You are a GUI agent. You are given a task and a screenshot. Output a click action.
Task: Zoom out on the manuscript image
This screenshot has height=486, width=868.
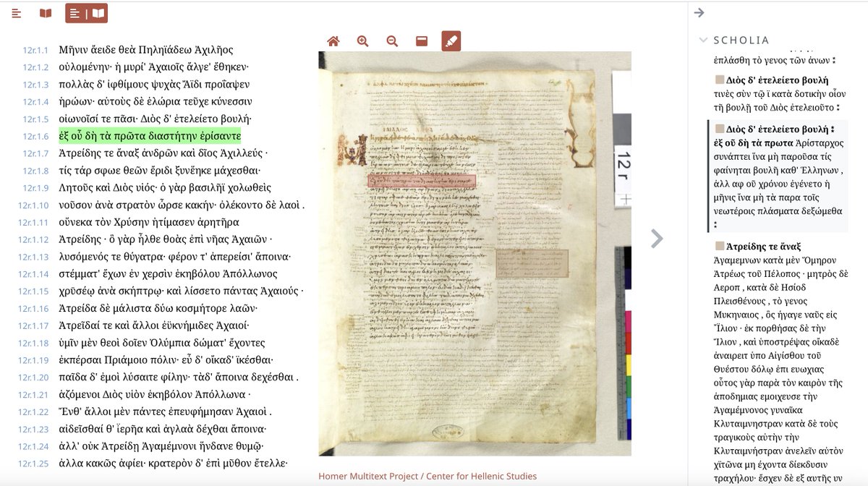click(x=392, y=41)
